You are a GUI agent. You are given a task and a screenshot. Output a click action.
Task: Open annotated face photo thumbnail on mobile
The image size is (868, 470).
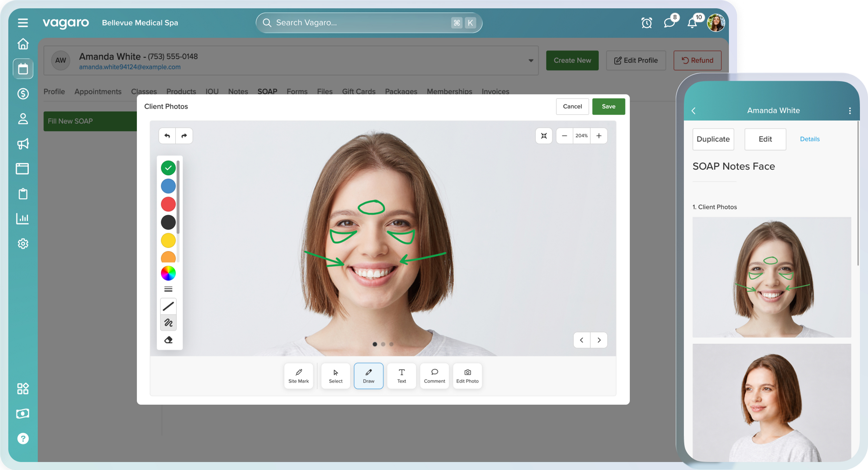[772, 277]
